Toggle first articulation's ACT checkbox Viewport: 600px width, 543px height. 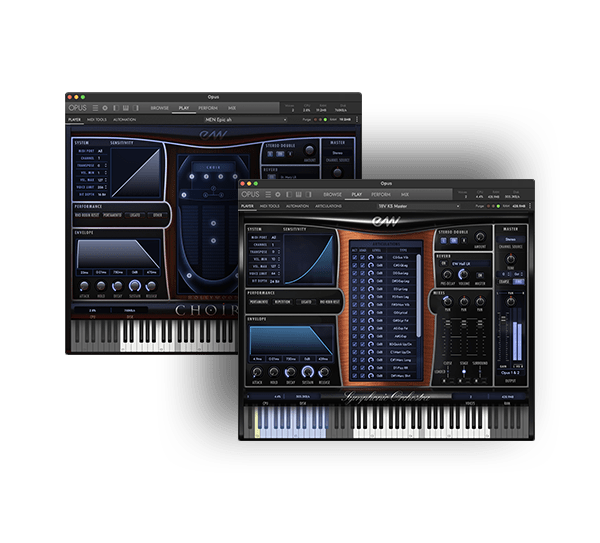(x=354, y=257)
